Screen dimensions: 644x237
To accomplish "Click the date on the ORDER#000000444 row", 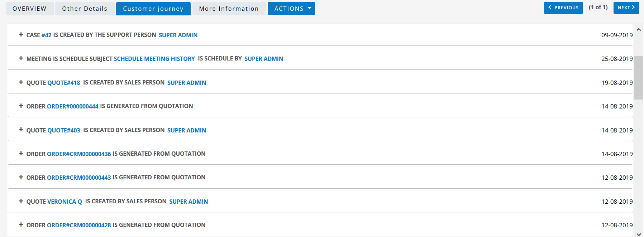I will click(x=617, y=106).
